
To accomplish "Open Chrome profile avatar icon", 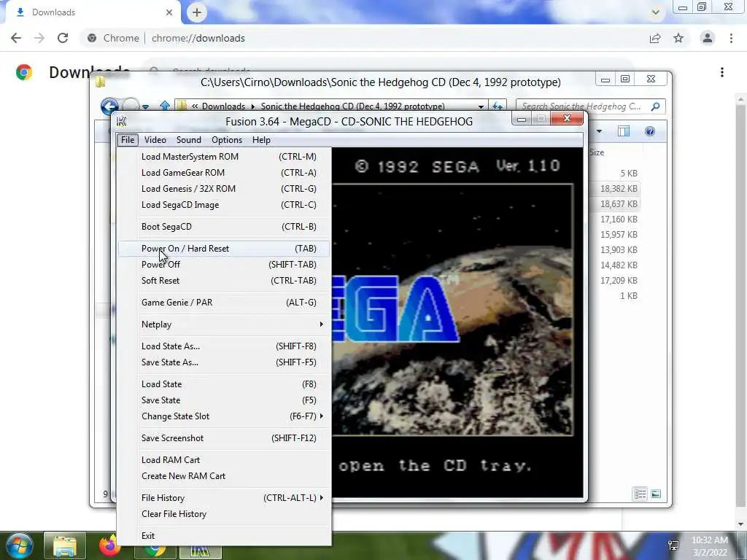I will click(708, 38).
